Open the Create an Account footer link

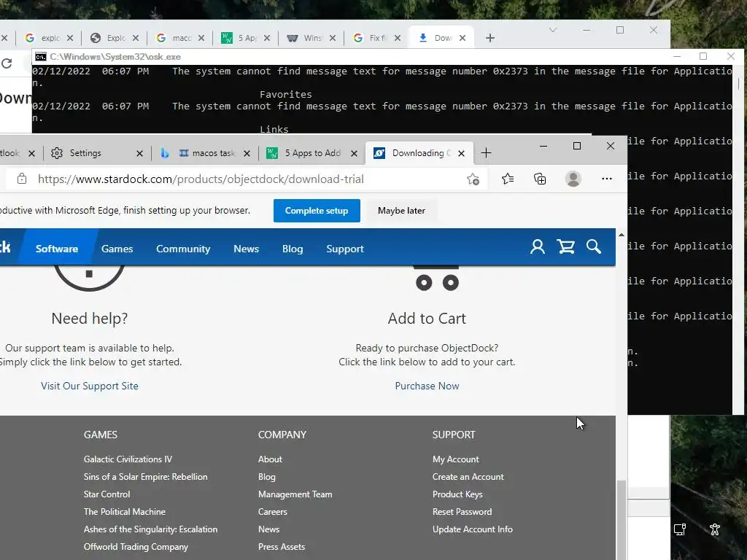coord(468,477)
